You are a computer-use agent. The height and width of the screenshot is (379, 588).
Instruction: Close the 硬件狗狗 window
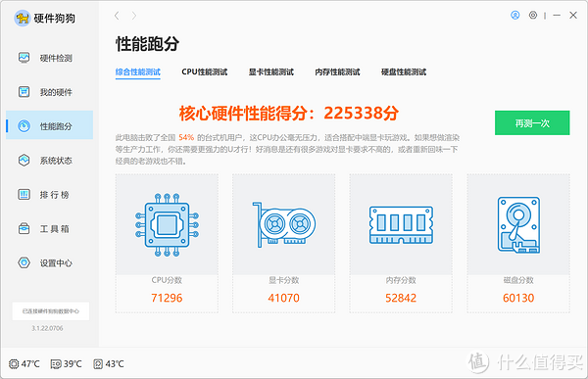tap(573, 15)
